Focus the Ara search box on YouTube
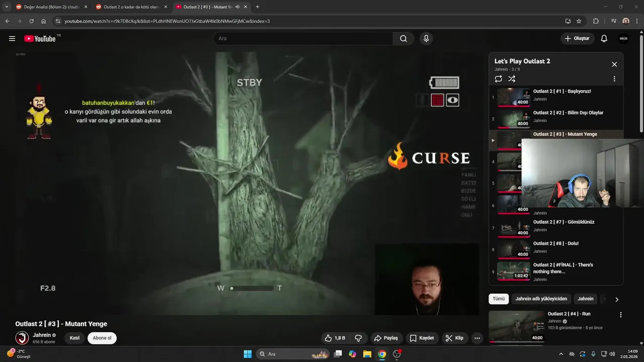 tap(303, 39)
